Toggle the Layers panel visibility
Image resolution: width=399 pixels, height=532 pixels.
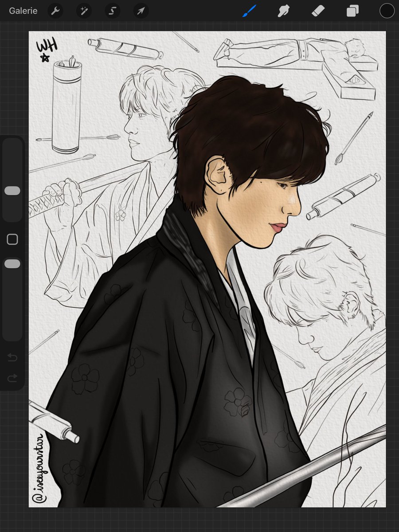coord(352,11)
